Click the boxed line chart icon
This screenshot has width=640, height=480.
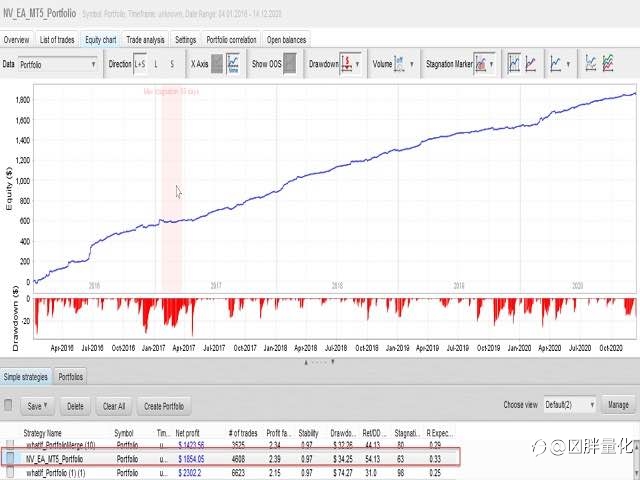[x=514, y=64]
